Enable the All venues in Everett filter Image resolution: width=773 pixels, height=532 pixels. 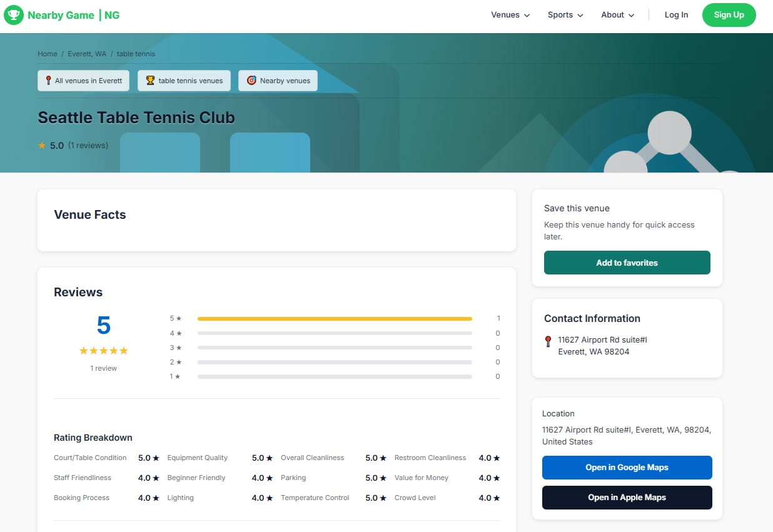click(83, 80)
